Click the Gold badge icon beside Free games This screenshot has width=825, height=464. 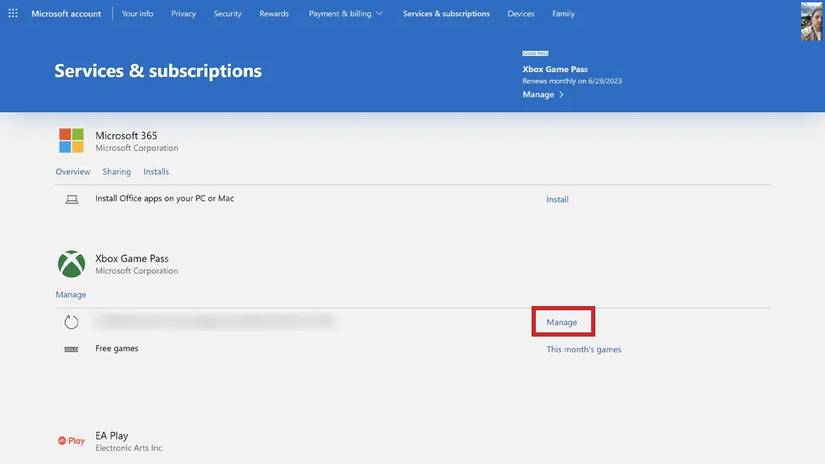[x=71, y=349]
